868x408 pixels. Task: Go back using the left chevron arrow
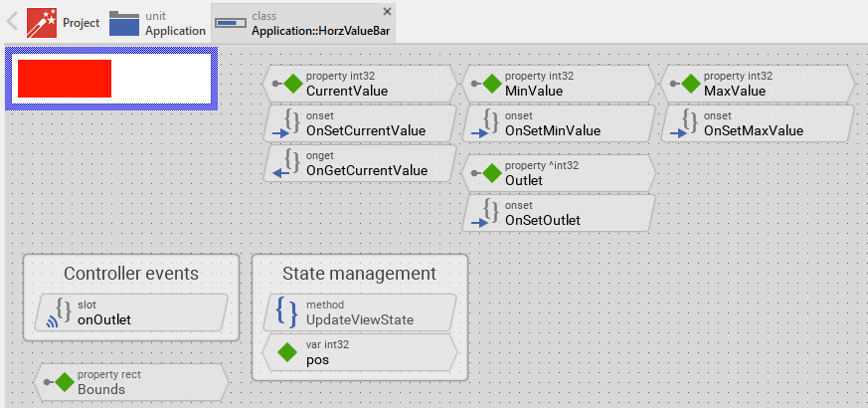pos(13,22)
